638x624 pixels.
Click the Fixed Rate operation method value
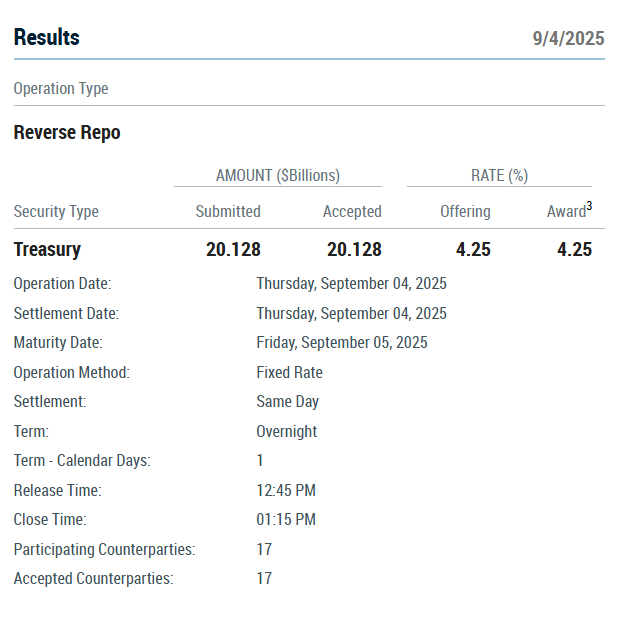point(289,373)
